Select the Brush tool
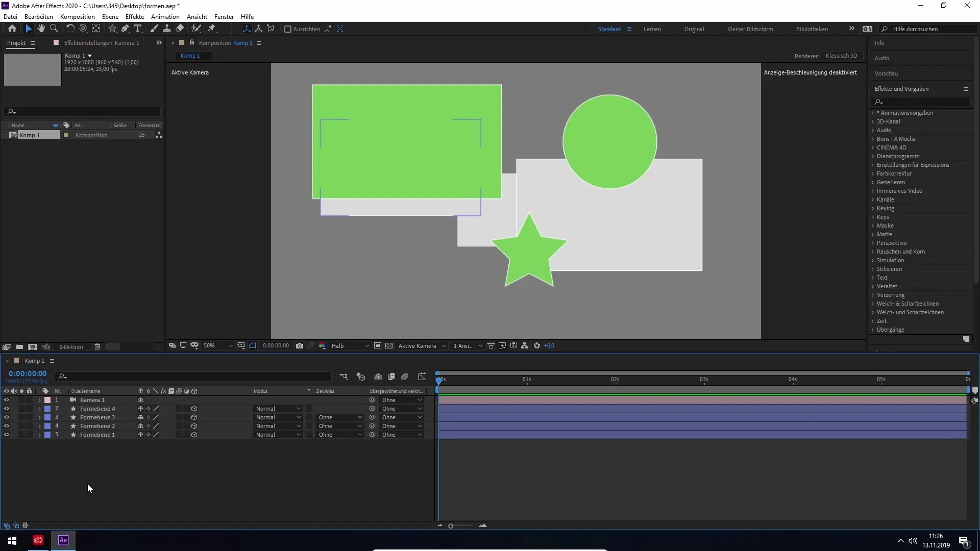Image resolution: width=980 pixels, height=551 pixels. coord(154,29)
